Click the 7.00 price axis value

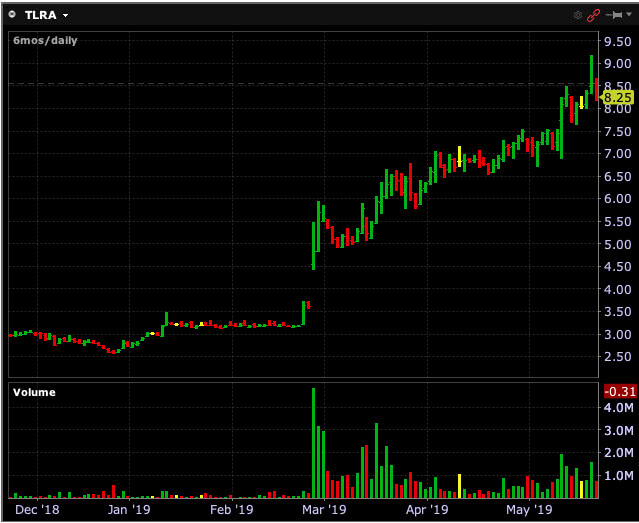[617, 154]
